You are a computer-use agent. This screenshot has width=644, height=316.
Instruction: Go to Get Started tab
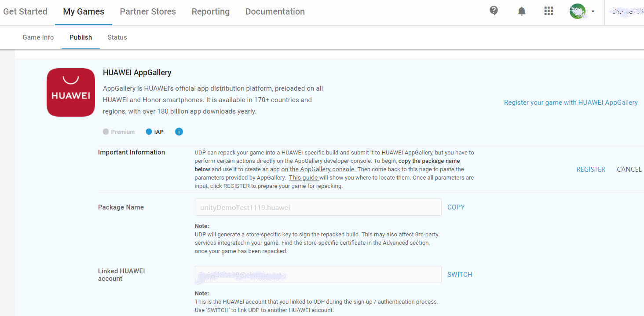click(25, 12)
